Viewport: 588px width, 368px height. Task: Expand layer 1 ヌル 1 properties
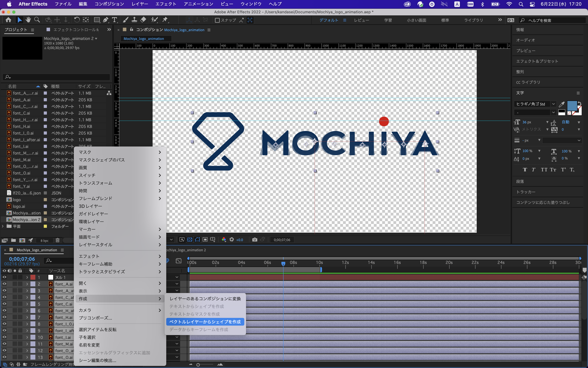tap(27, 277)
